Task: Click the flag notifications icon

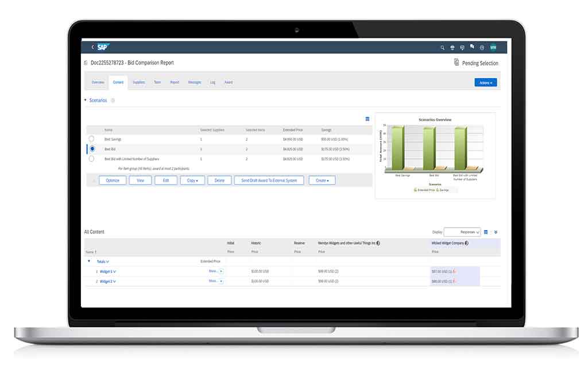Action: [x=472, y=47]
